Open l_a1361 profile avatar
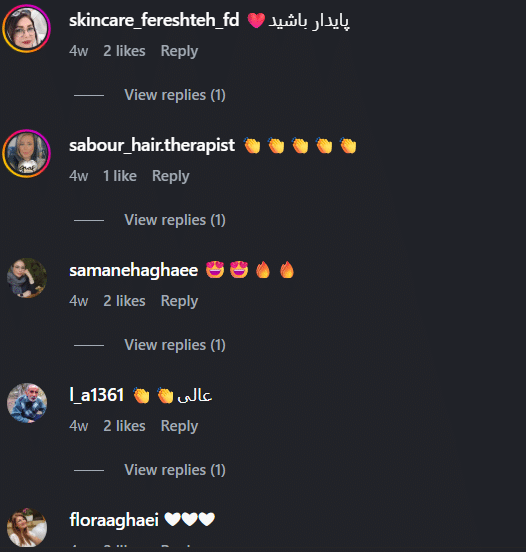The height and width of the screenshot is (552, 526). (x=27, y=403)
